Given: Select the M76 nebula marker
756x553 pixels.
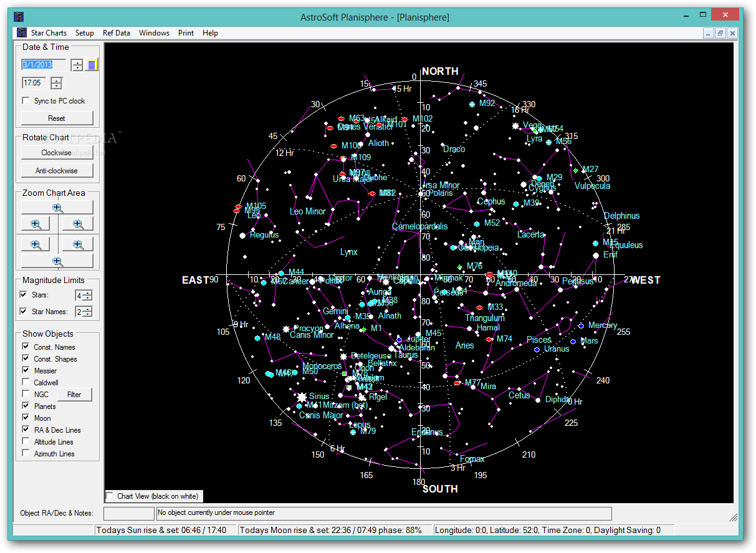Looking at the screenshot, I should coord(460,266).
